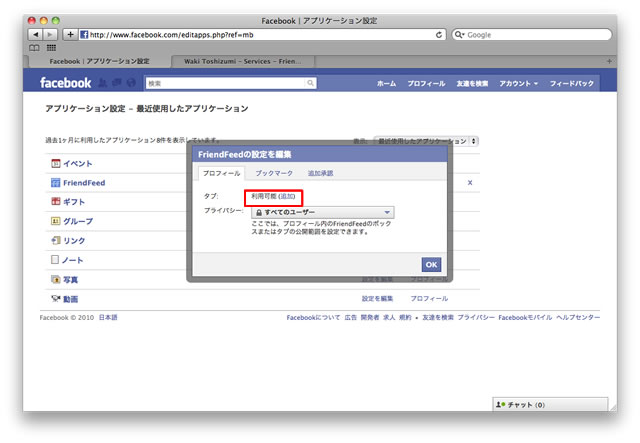Reload the page with the refresh icon
Image resolution: width=640 pixels, height=443 pixels.
[439, 35]
